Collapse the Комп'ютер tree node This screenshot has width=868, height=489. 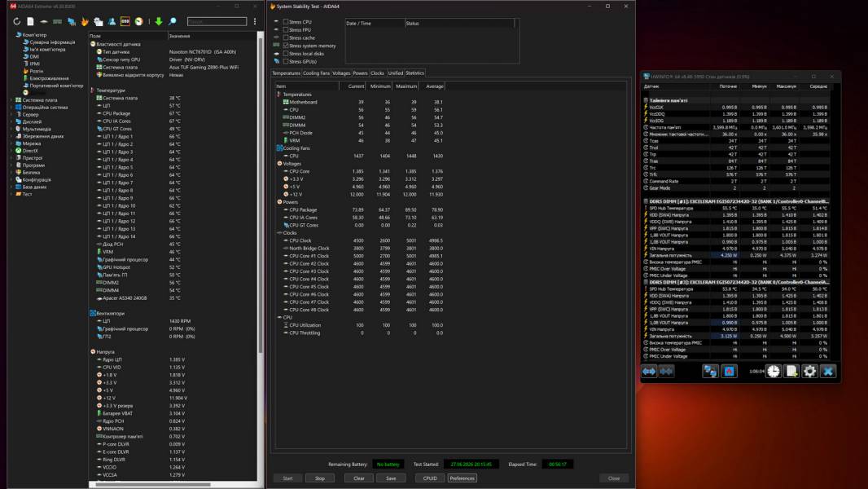pyautogui.click(x=12, y=35)
